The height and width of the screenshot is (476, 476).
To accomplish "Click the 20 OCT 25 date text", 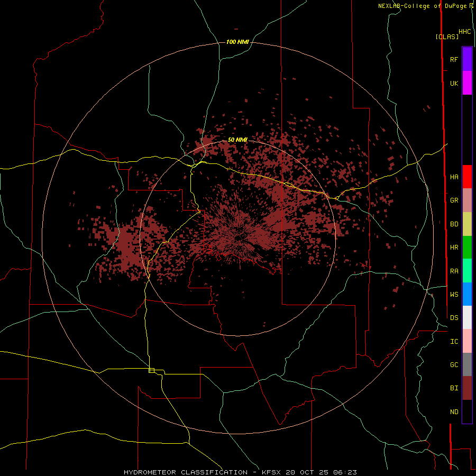I will 308,472.
